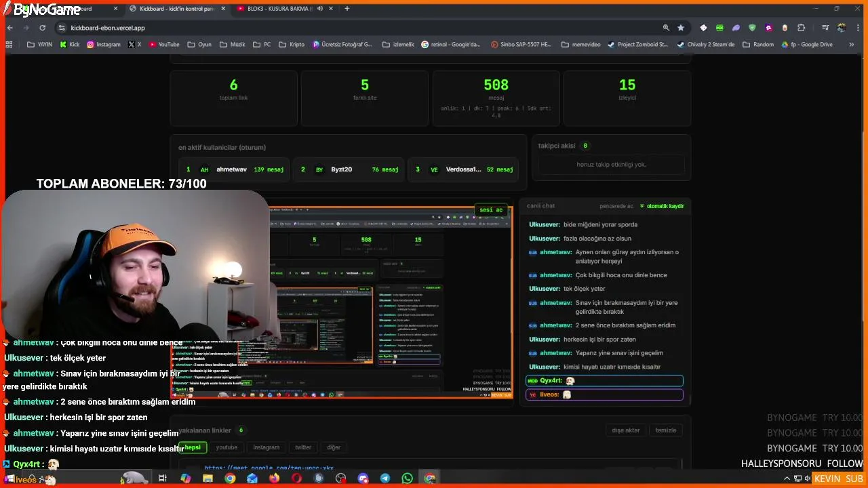Expand the Kripto bookmark folder
This screenshot has height=488, width=868.
pyautogui.click(x=292, y=45)
